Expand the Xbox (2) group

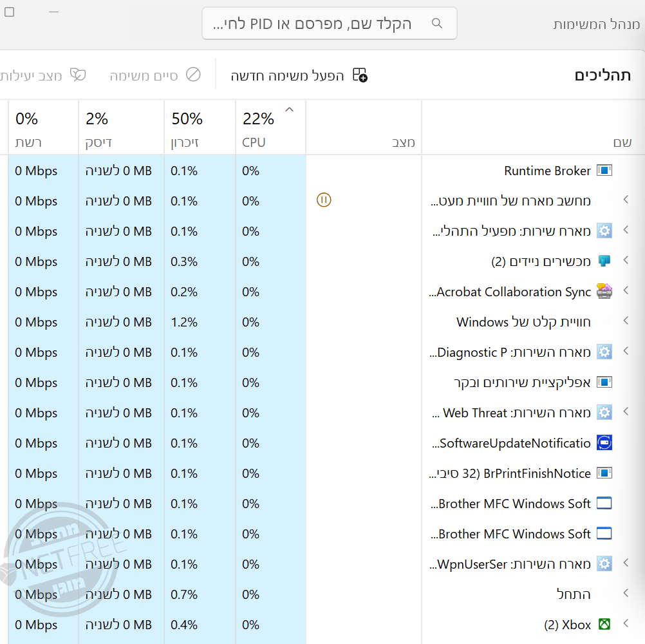tap(626, 623)
